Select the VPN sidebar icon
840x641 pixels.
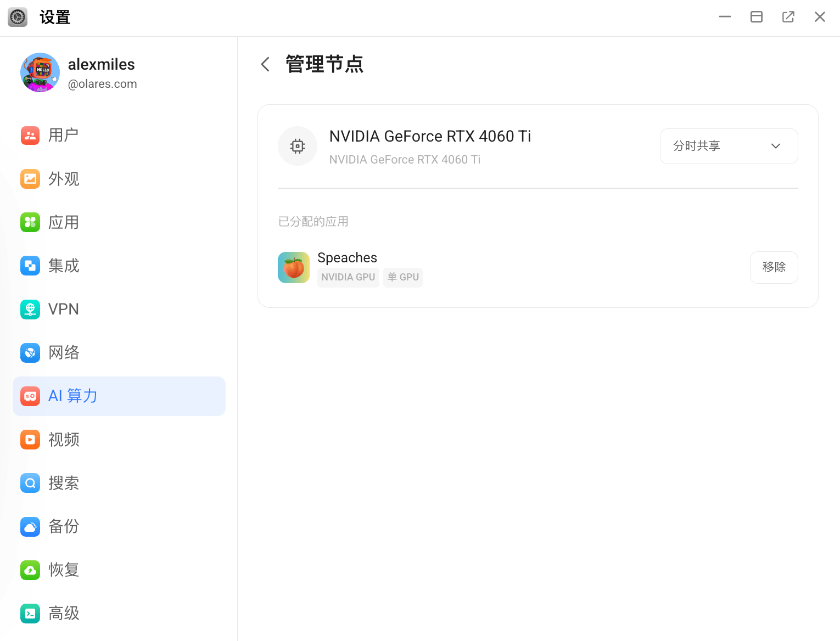tap(30, 309)
